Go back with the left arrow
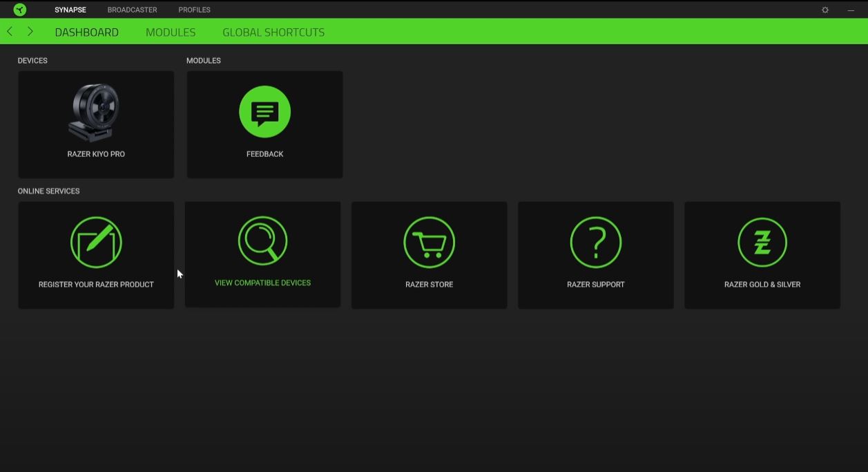Screen dimensions: 868x472 (10, 32)
